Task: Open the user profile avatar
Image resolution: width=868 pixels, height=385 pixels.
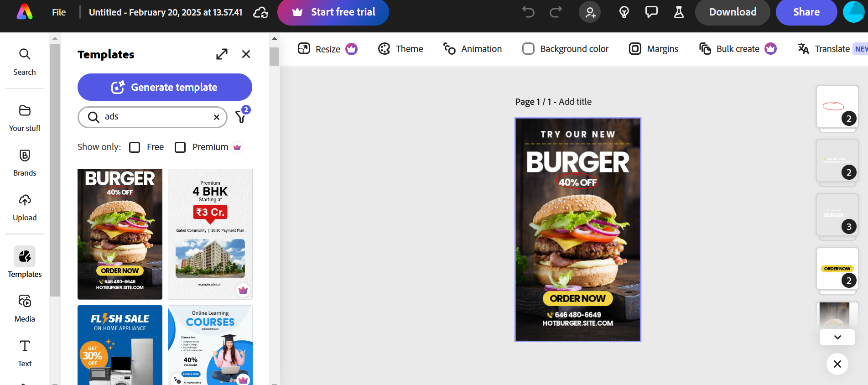Action: click(x=854, y=12)
